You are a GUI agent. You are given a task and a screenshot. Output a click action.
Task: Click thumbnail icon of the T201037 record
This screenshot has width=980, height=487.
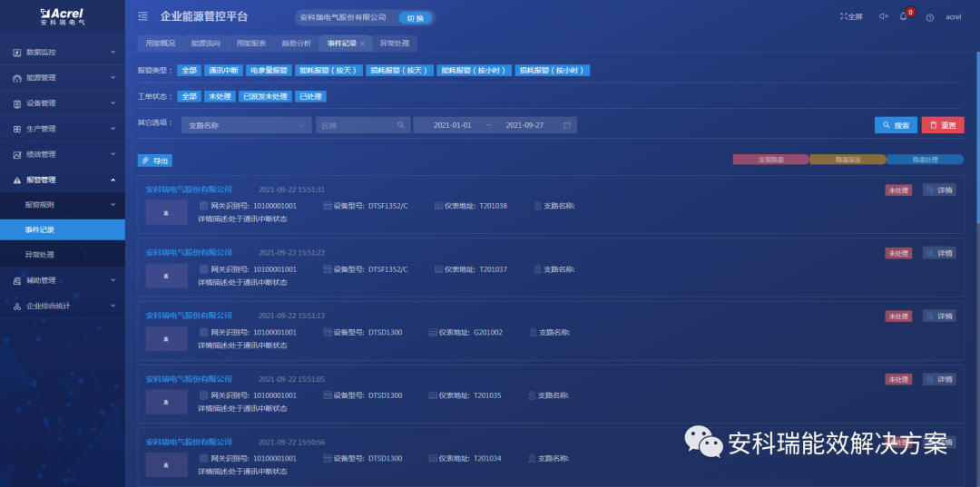(x=166, y=276)
